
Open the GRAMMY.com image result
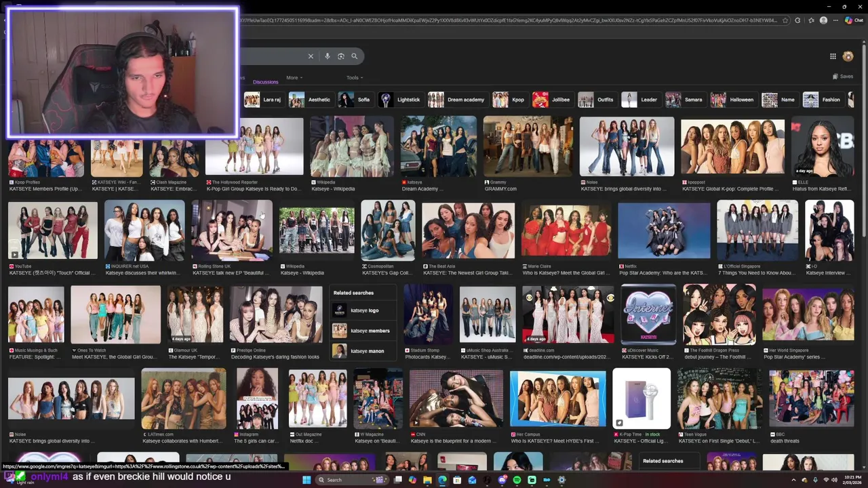528,146
